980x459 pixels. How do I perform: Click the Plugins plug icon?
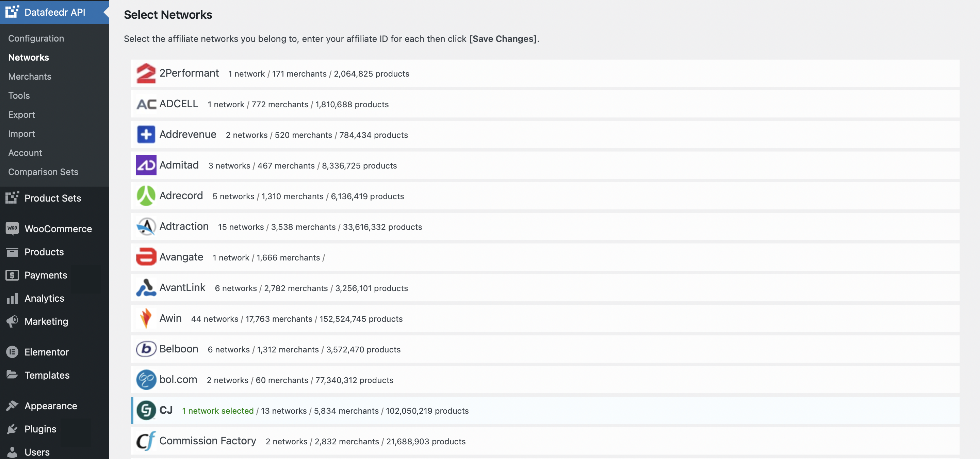pyautogui.click(x=12, y=429)
